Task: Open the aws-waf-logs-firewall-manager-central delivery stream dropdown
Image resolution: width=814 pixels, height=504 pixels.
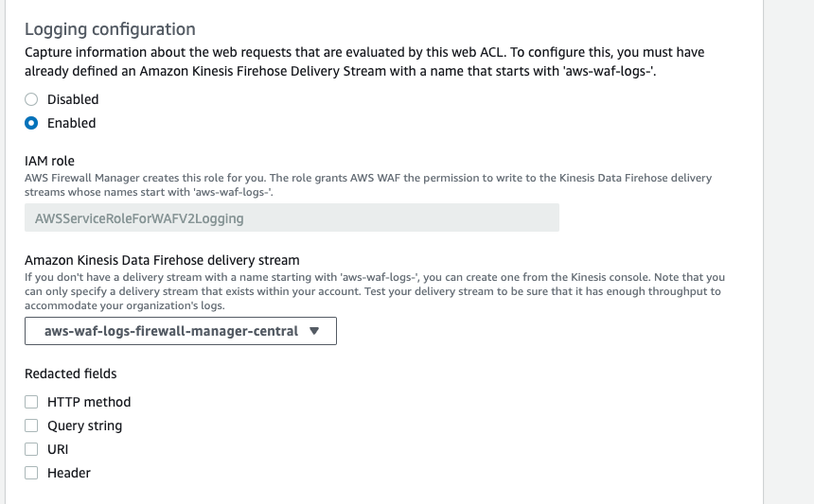Action: [181, 331]
